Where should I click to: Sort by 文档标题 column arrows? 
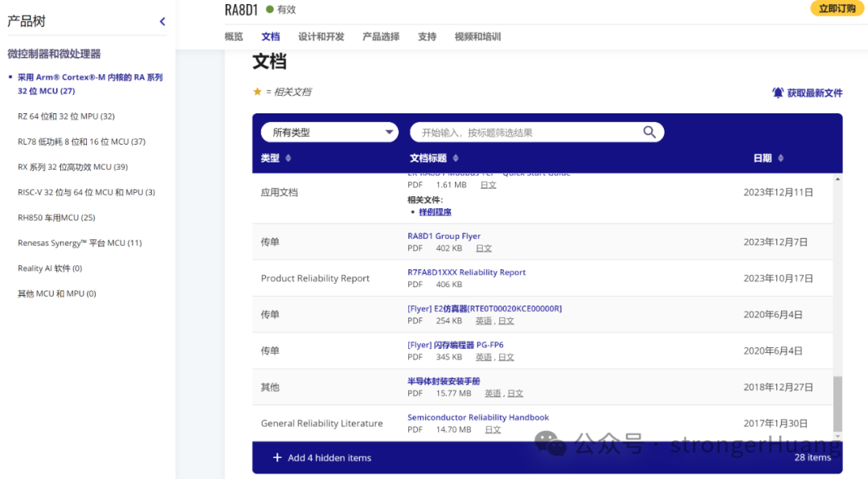coord(456,158)
